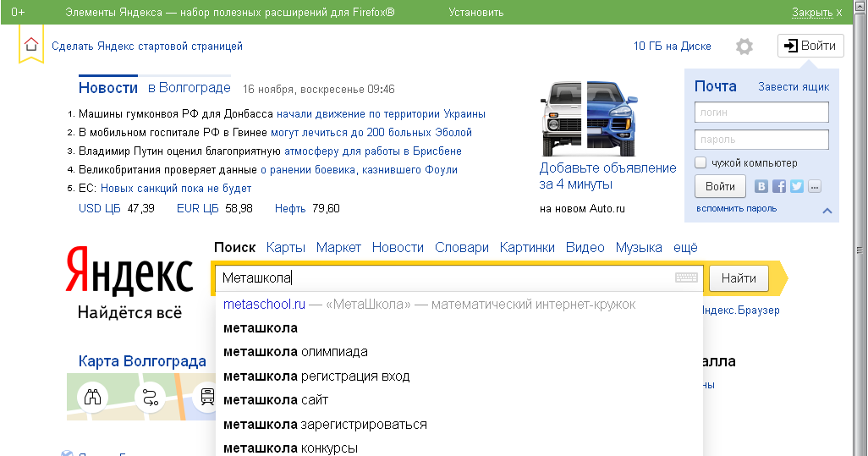Log in with Facebook icon
Viewport: 868px width, 456px height.
779,186
